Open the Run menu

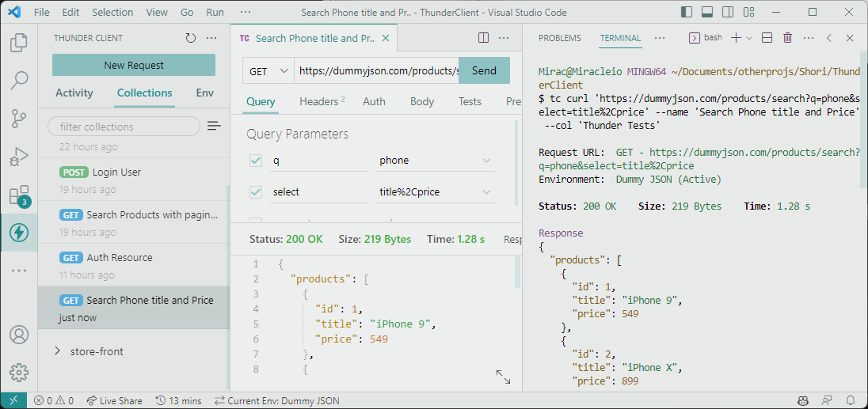(x=215, y=12)
